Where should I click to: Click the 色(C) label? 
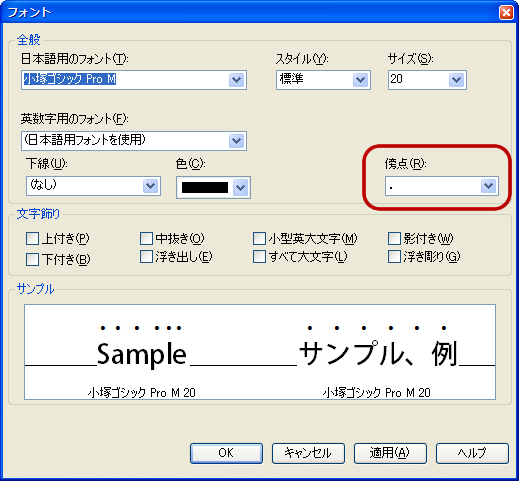click(x=191, y=164)
